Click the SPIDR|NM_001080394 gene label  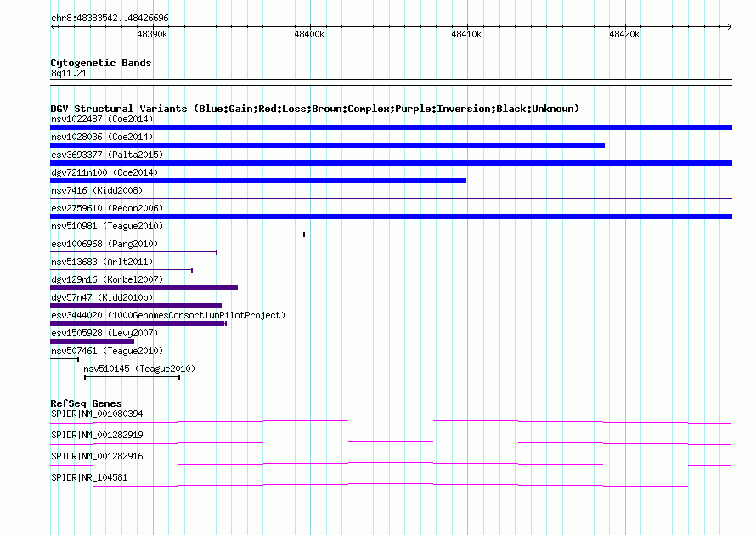[97, 414]
